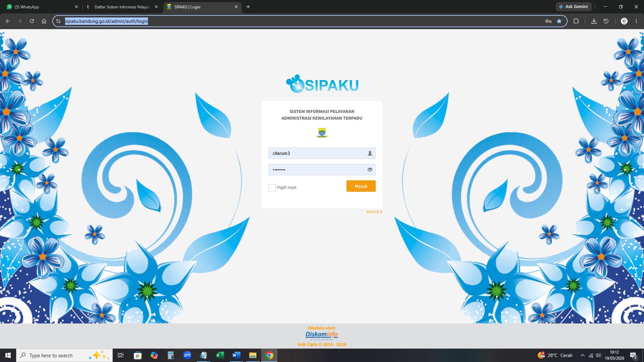644x362 pixels.
Task: Open Task View on taskbar
Action: tap(121, 355)
